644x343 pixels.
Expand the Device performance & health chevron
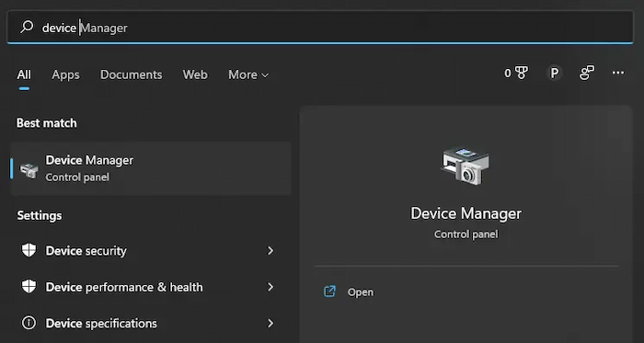270,287
